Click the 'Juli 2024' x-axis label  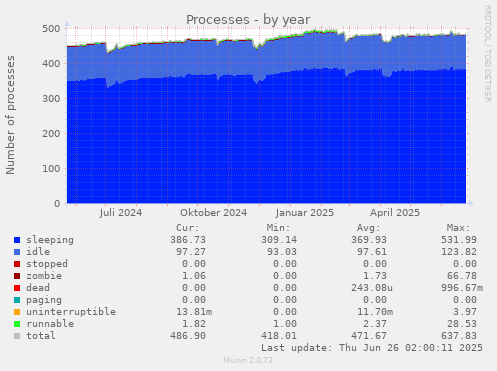(x=121, y=213)
